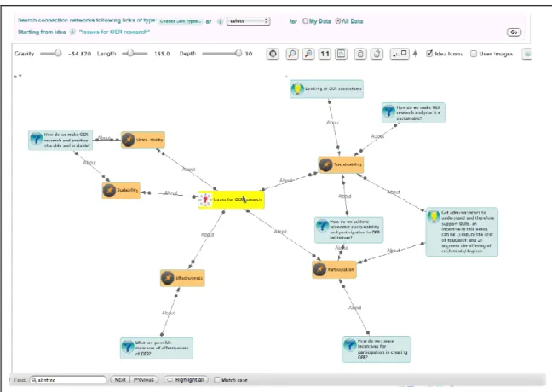Click the About label between Effectiveness and Issues node
Viewport: 552px width, 392px height.
point(207,234)
